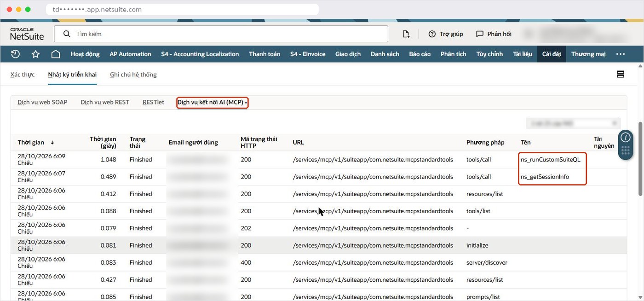Switch to the Xác thực tab
The image size is (644, 301).
tap(23, 75)
